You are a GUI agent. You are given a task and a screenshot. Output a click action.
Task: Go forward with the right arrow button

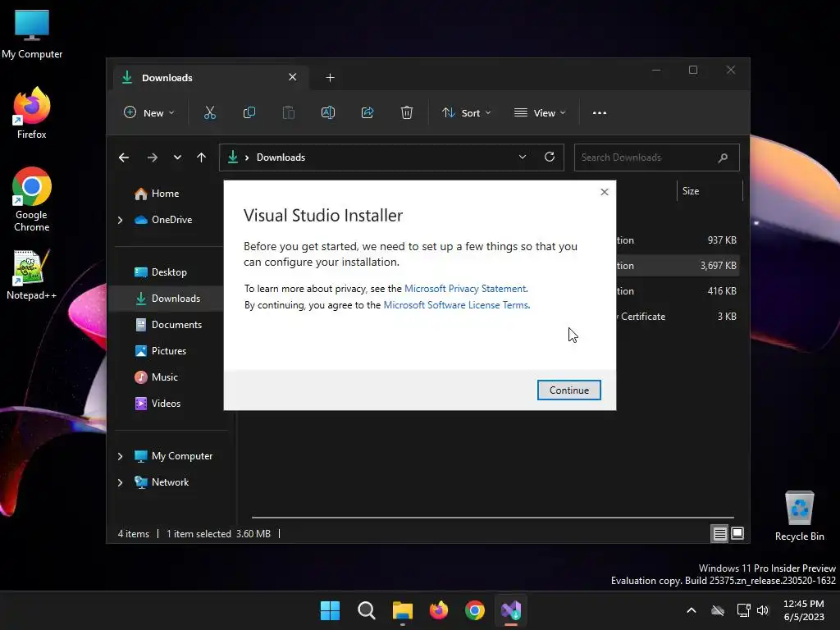coord(152,157)
